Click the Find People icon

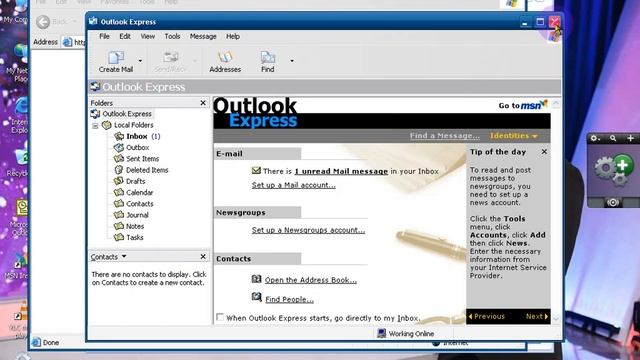(256, 297)
